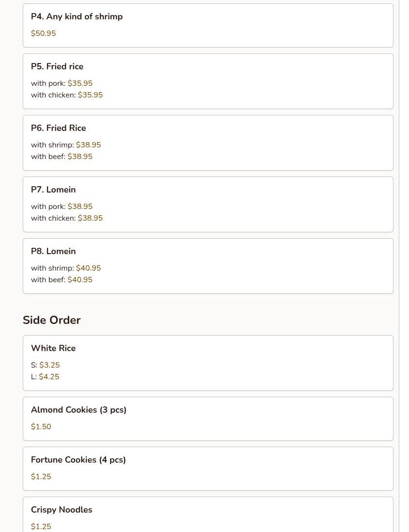Viewport: 409px width, 532px height.
Task: Open the P6. Fried Rice heading
Action: [58, 128]
